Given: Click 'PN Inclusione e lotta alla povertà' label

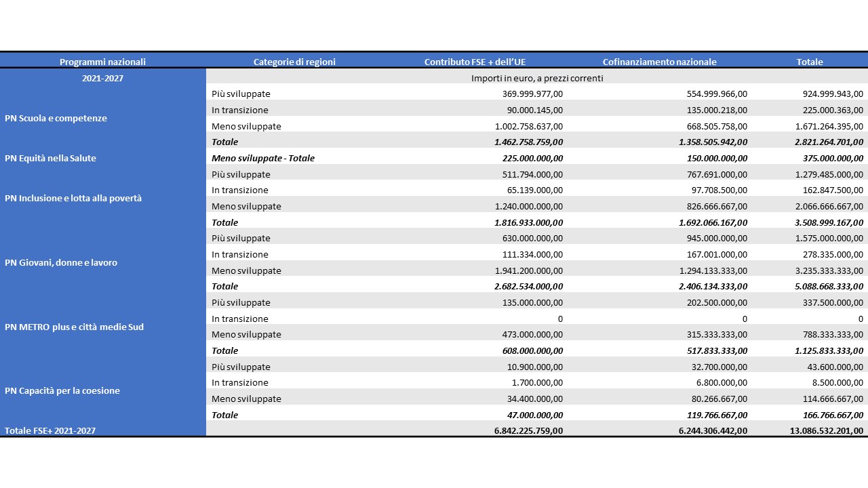Looking at the screenshot, I should (73, 199).
